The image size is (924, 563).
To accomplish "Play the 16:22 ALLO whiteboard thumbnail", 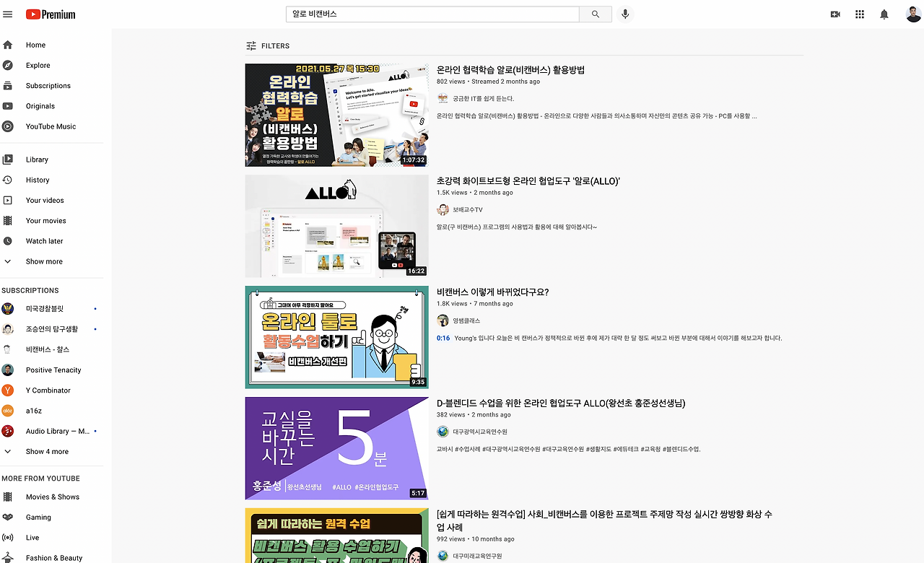I will point(336,226).
